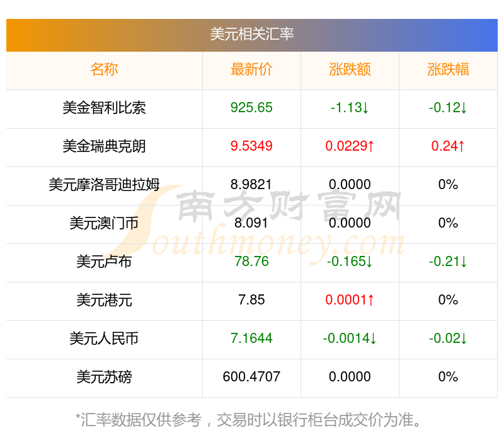Click 0.0000 in the 美元澳门币 row

tap(350, 223)
